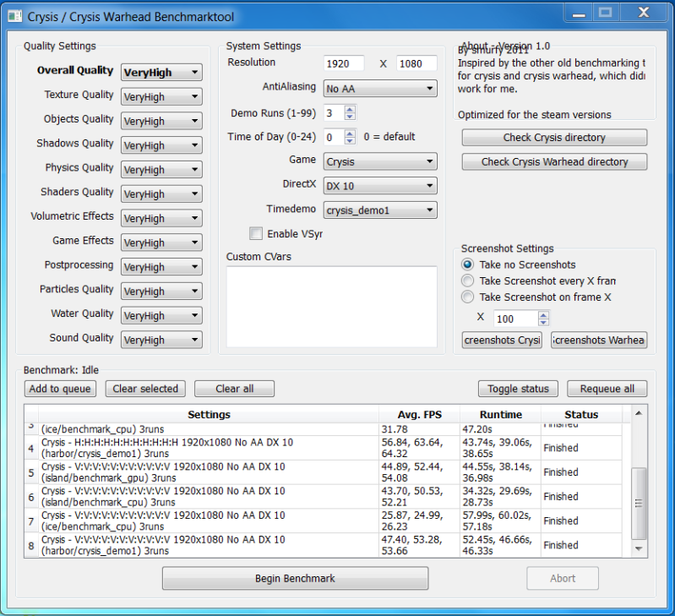
Task: Click Check Crysis Warhead directory button
Action: (x=554, y=162)
